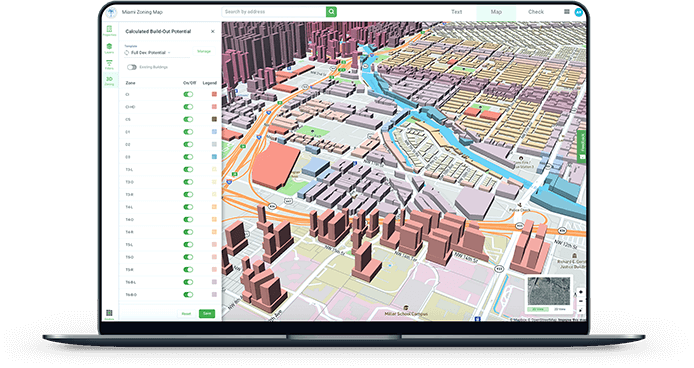Viewport: 694px width, 368px height.
Task: Click the Feedback side tab
Action: point(582,147)
